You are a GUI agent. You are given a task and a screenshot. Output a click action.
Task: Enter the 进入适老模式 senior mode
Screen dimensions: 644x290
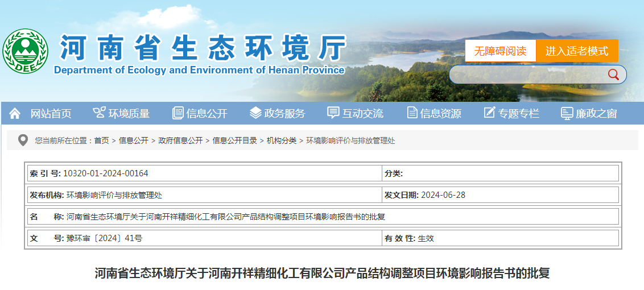(x=577, y=51)
